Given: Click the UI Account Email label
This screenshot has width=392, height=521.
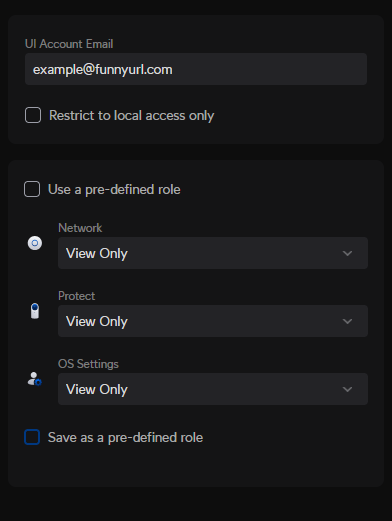Looking at the screenshot, I should pos(69,44).
